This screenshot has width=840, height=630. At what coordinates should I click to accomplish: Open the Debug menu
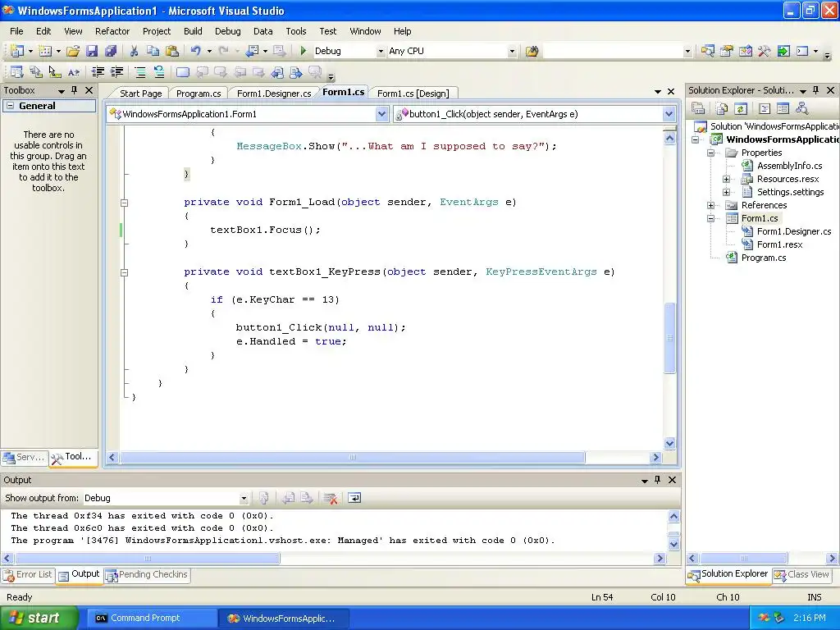click(228, 31)
